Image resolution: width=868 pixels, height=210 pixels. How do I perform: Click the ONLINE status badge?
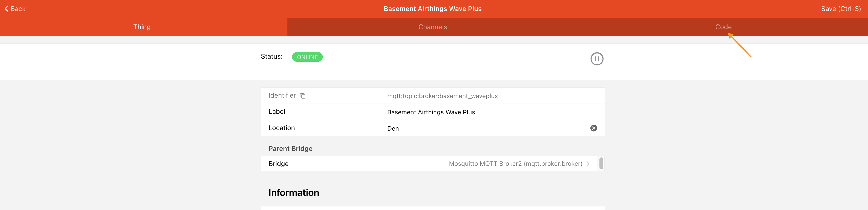coord(307,57)
